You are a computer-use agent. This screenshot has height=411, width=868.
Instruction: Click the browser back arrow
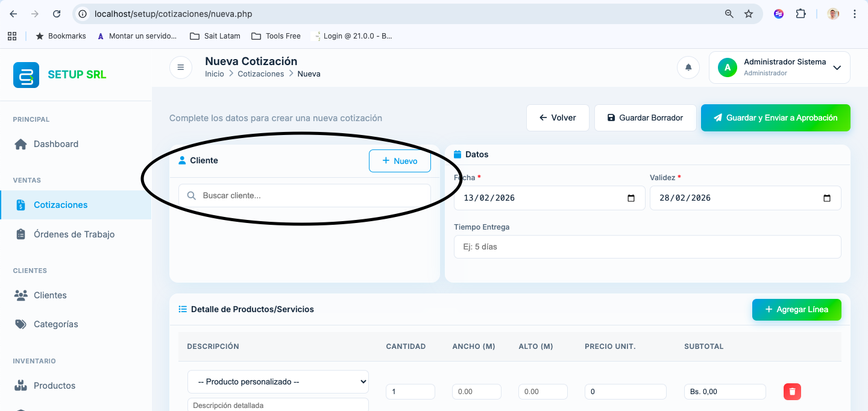tap(13, 14)
